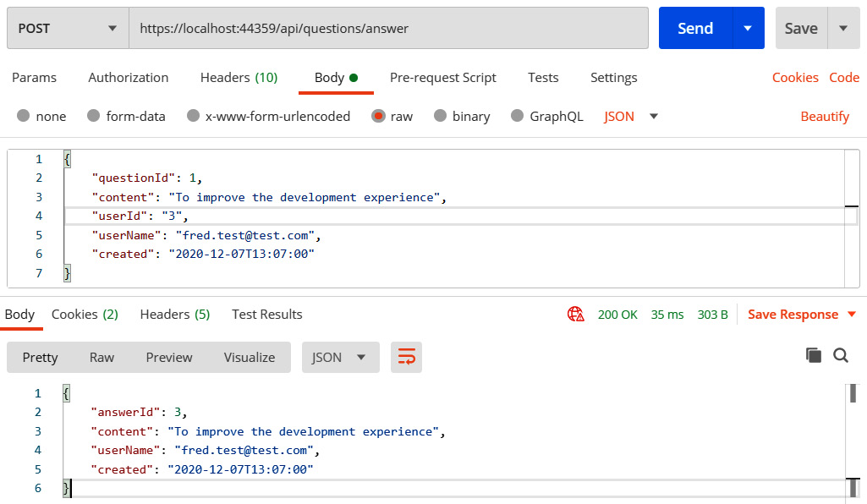Screen dimensions: 867x504
Task: Click the request URL input field
Action: pos(389,29)
